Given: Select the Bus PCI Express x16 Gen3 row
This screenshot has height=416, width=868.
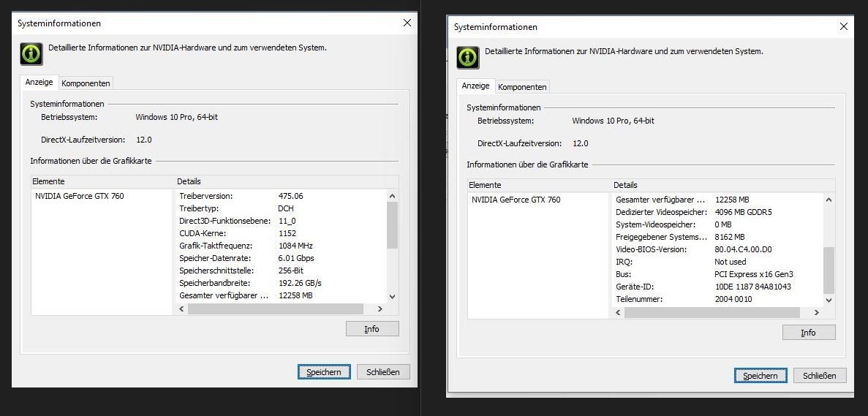Looking at the screenshot, I should pos(718,274).
